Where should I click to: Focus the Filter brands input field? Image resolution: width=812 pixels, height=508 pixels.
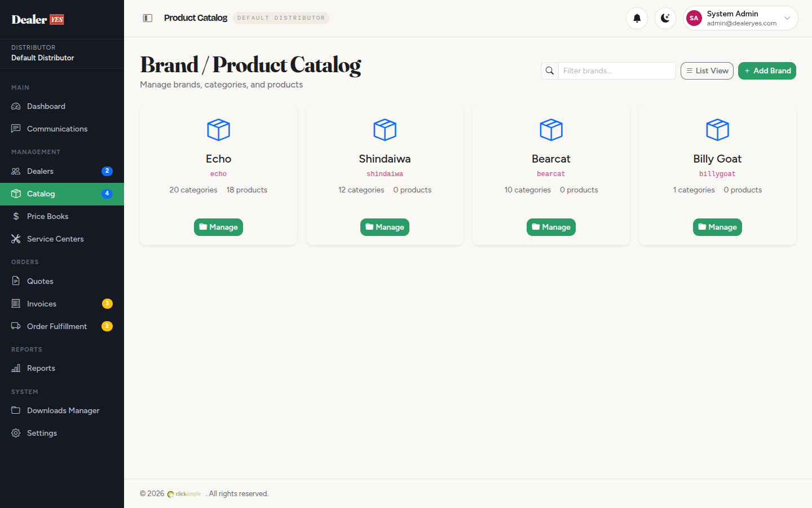click(x=617, y=71)
